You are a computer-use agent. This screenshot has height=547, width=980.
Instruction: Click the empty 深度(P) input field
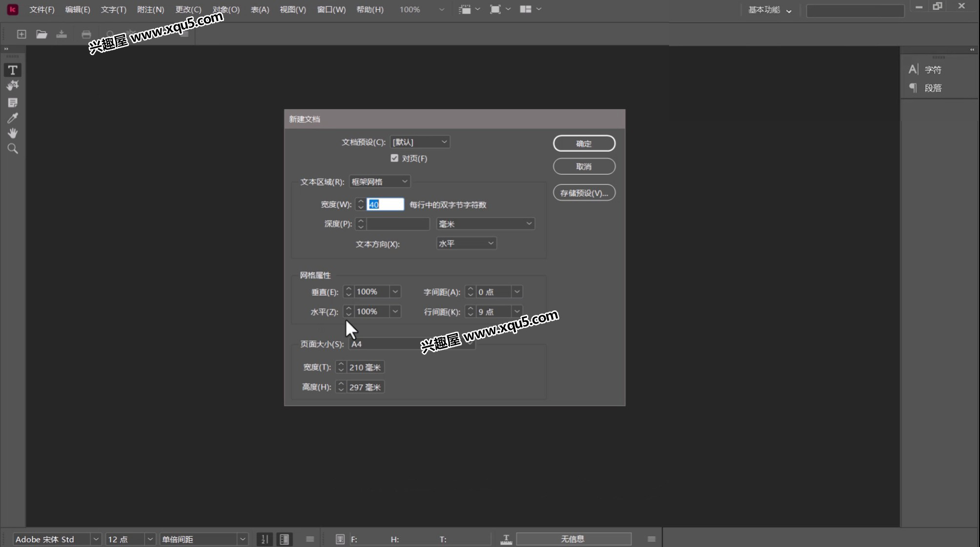pyautogui.click(x=398, y=223)
